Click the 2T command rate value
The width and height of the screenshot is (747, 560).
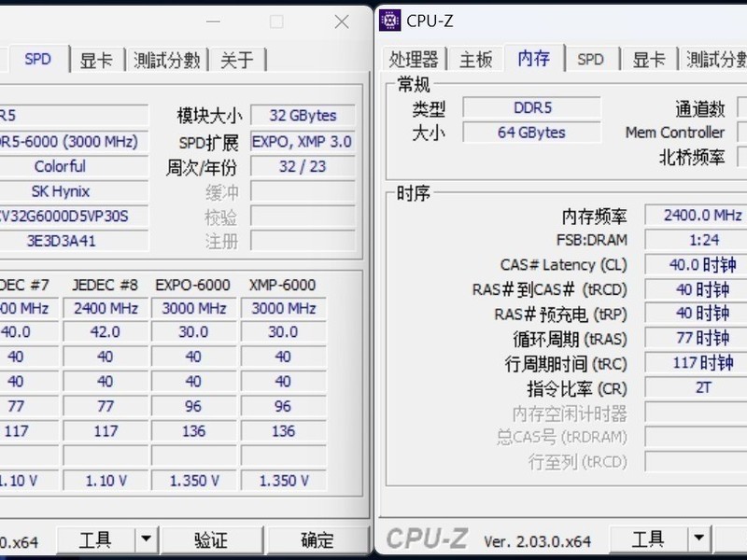point(697,387)
